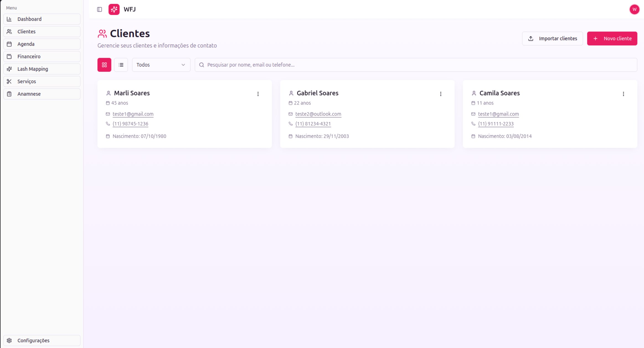This screenshot has height=348, width=644.
Task: Click the person icon beside Gabriel Soares
Action: pyautogui.click(x=291, y=93)
